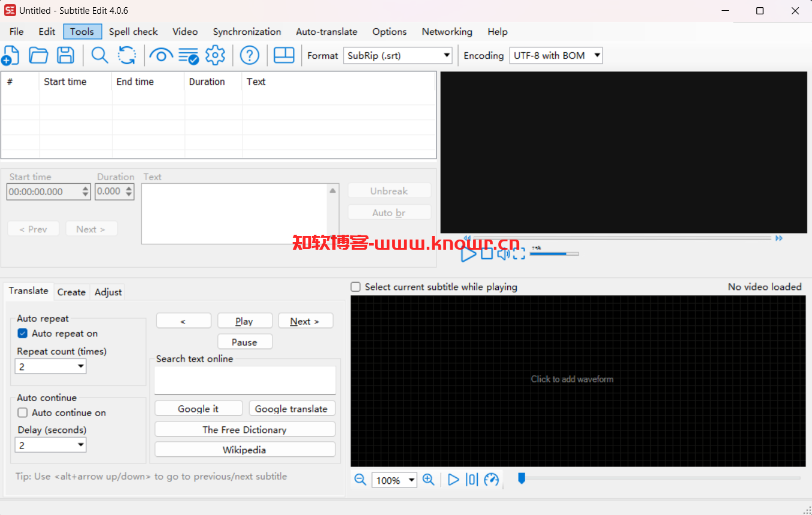The image size is (812, 515).
Task: Click the Subtitle Edit app logo in title bar
Action: point(10,10)
